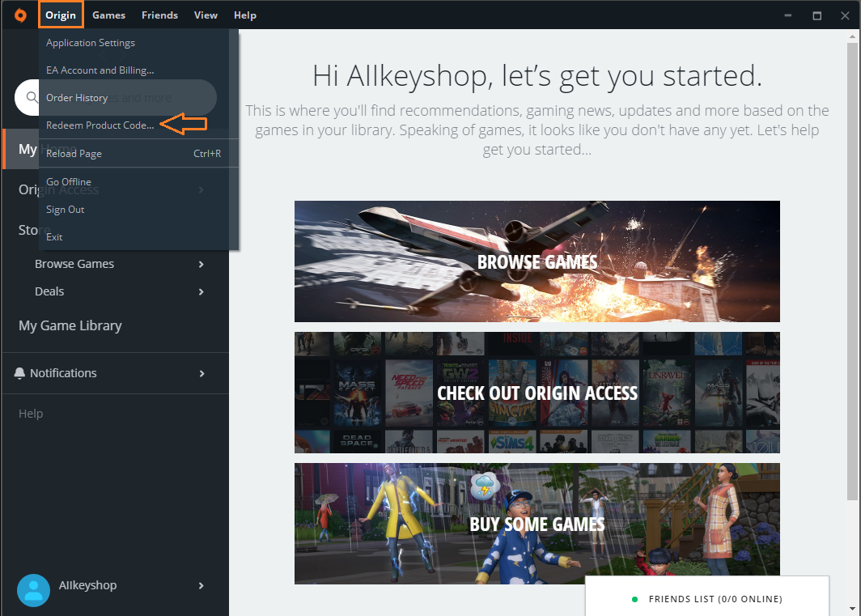The width and height of the screenshot is (861, 616).
Task: Click the green online status dot
Action: click(x=635, y=599)
